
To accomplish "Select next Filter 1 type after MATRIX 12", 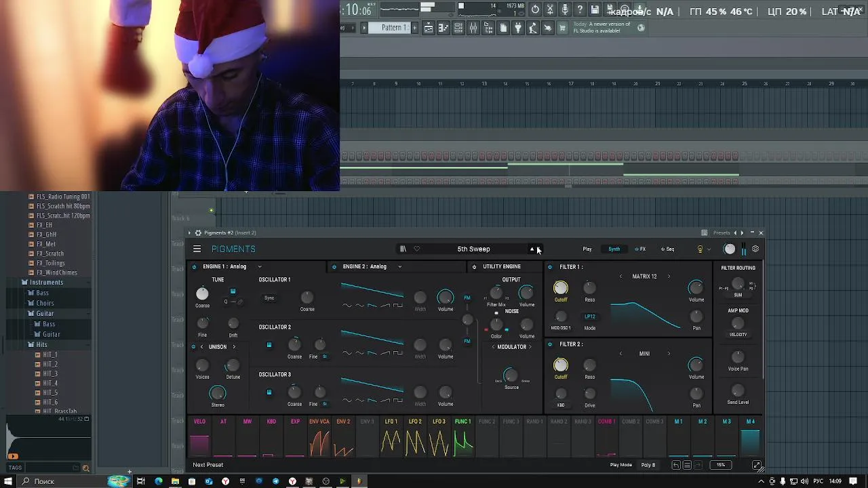I will point(669,277).
